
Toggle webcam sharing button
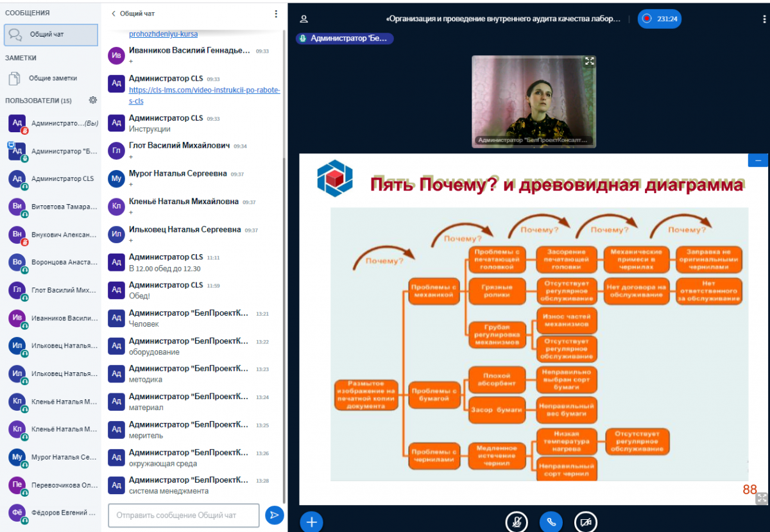585,522
